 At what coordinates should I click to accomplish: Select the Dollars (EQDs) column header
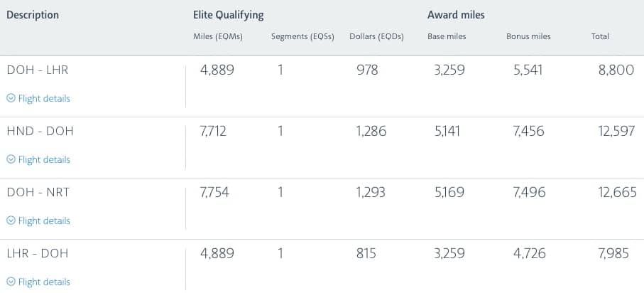click(x=376, y=37)
